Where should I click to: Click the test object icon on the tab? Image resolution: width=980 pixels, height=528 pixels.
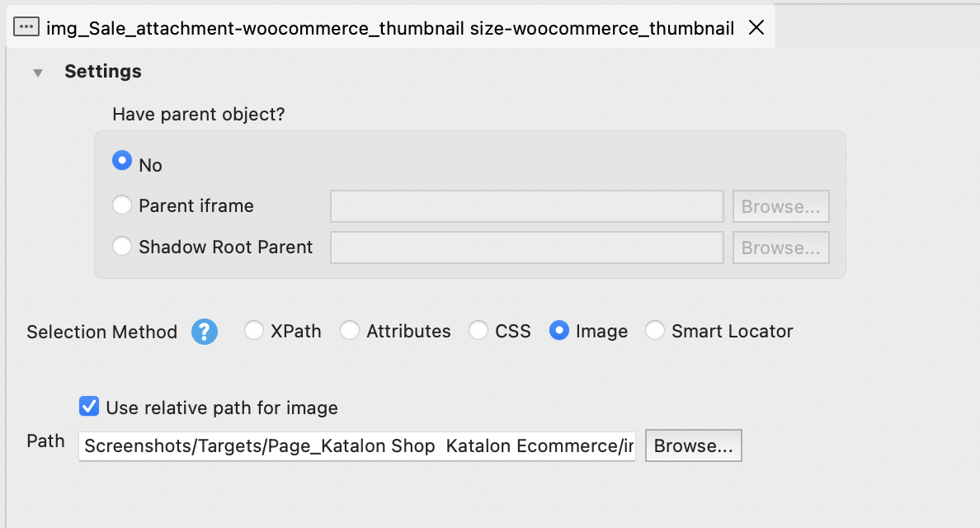pyautogui.click(x=26, y=28)
